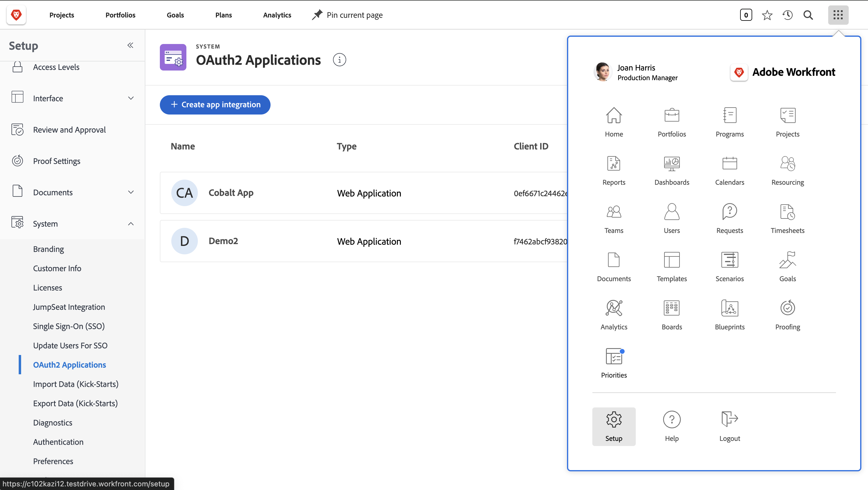
Task: Switch to the Plans navigation item
Action: [223, 15]
